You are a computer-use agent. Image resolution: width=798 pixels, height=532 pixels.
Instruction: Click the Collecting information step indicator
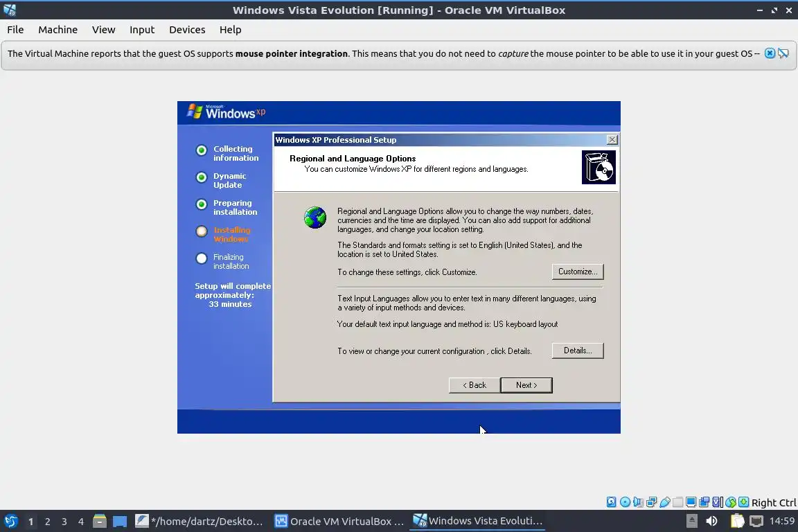(202, 150)
